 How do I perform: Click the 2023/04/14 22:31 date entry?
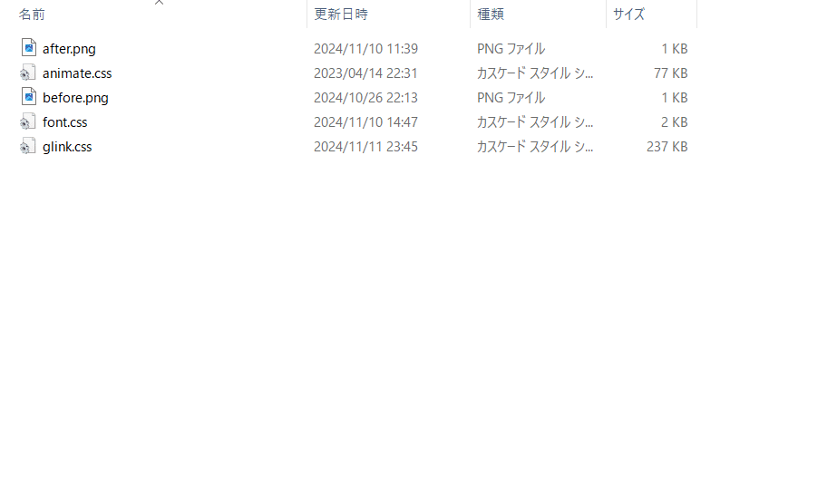point(365,73)
